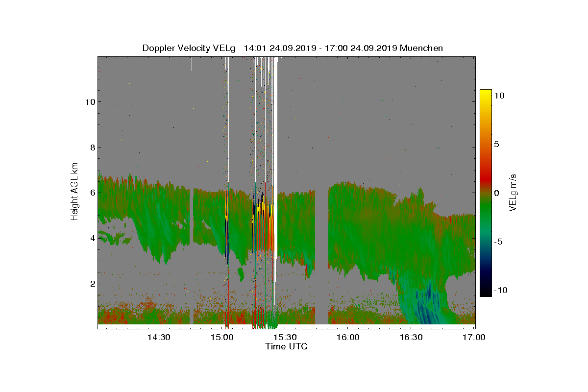The image size is (588, 392).
Task: Click the 15:00 time tick label
Action: coord(222,337)
